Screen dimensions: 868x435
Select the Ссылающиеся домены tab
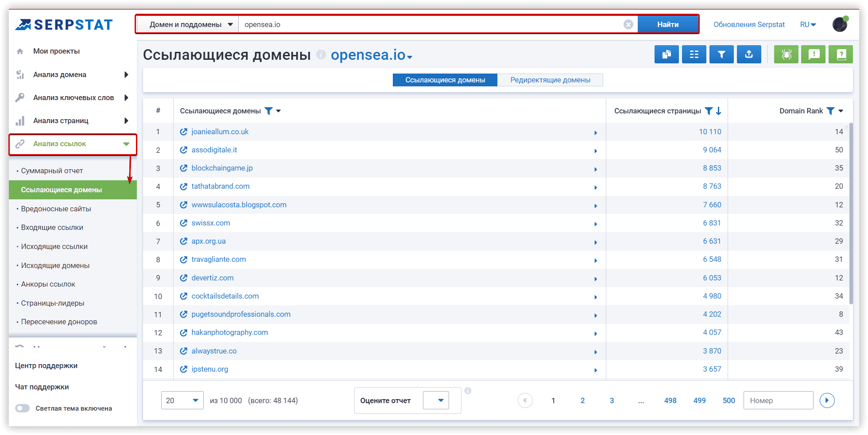coord(445,80)
